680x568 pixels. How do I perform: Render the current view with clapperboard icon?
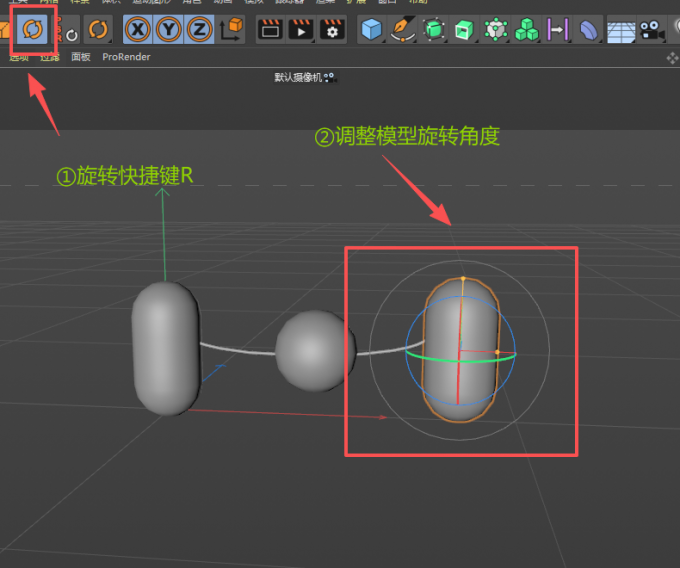tap(270, 30)
